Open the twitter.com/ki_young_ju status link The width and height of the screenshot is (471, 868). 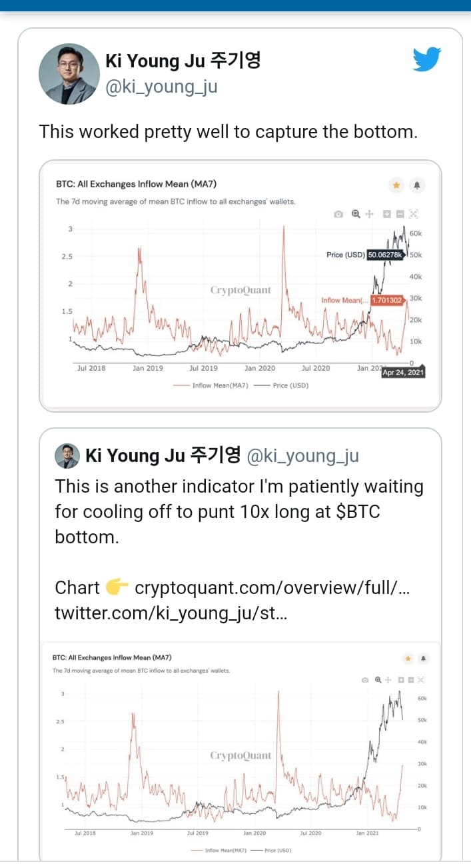[171, 613]
